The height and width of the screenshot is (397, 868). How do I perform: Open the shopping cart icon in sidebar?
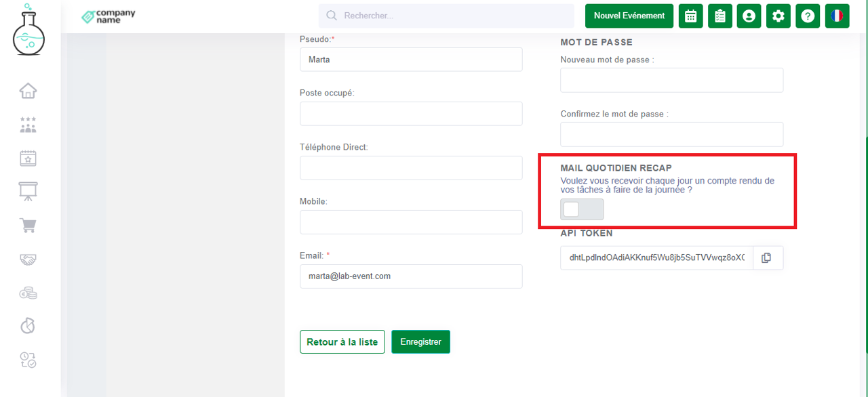coord(28,226)
